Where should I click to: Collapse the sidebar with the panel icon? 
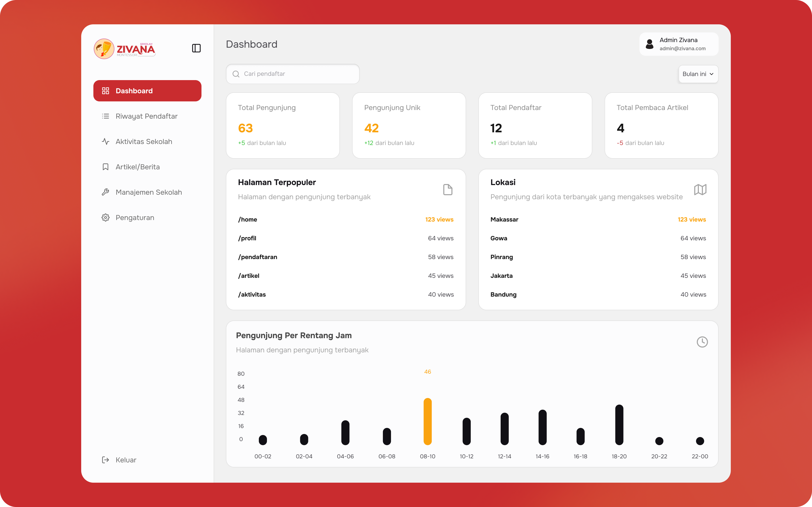pos(196,48)
